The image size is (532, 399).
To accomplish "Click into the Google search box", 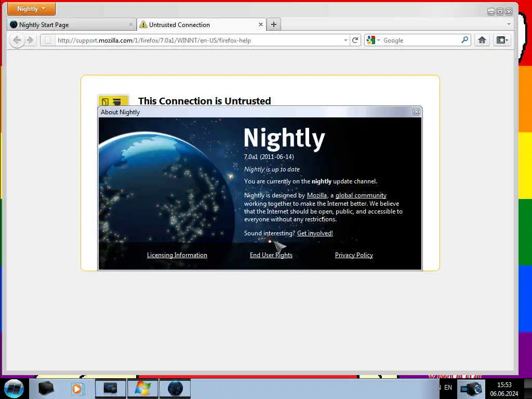I will (x=421, y=41).
